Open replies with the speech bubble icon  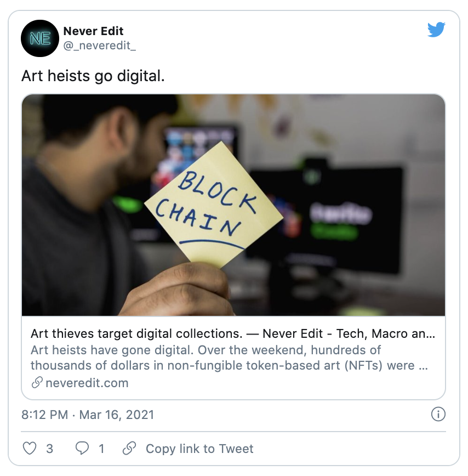click(x=82, y=449)
